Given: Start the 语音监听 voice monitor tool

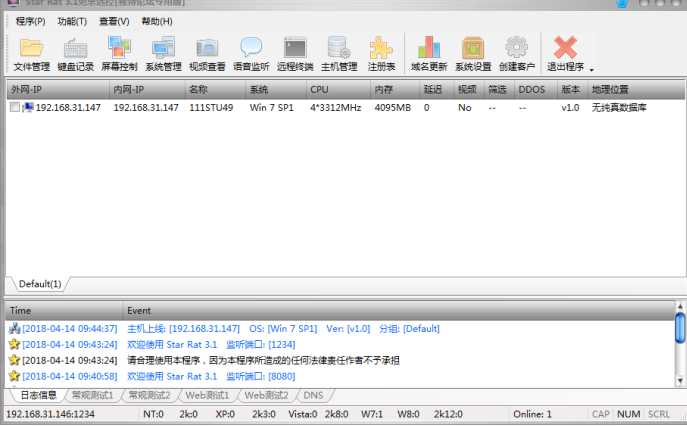Looking at the screenshot, I should tap(251, 54).
